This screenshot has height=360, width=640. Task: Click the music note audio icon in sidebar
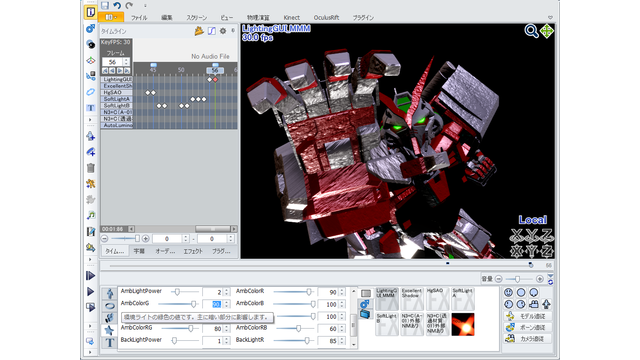click(x=91, y=215)
